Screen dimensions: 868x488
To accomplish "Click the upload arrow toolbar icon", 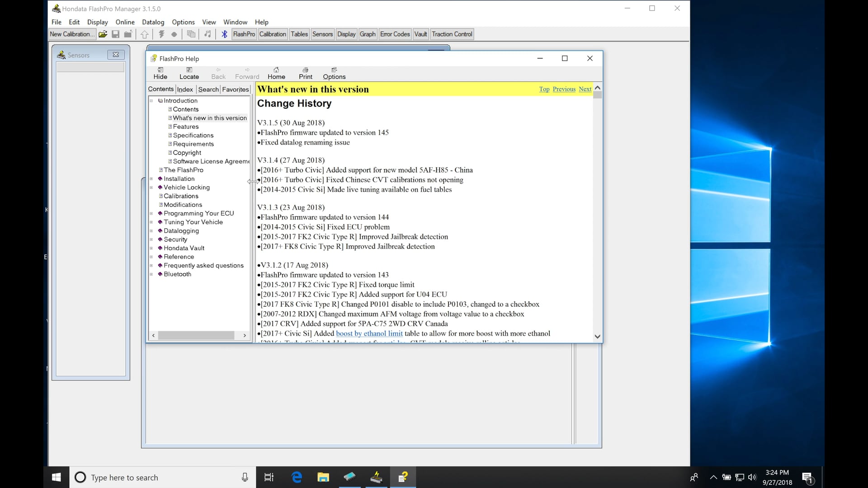I will [144, 34].
